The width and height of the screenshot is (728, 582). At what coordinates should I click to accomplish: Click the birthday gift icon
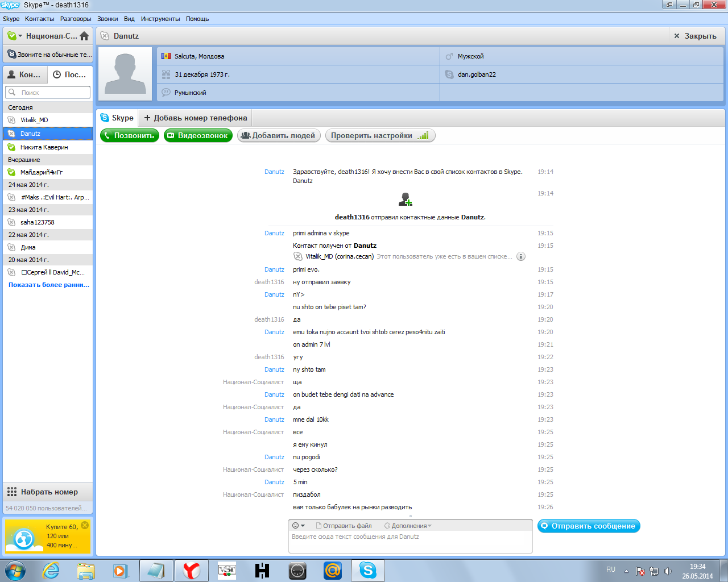pos(166,74)
